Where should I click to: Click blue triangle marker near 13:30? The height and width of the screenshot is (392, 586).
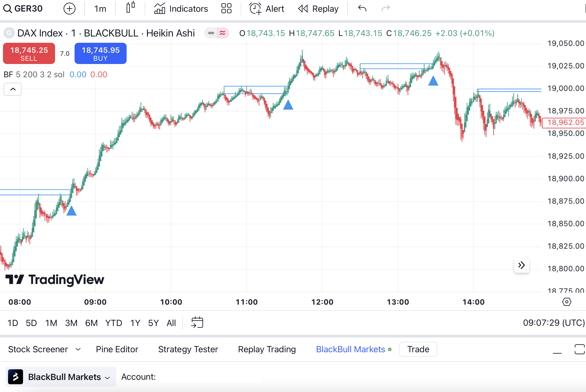433,81
